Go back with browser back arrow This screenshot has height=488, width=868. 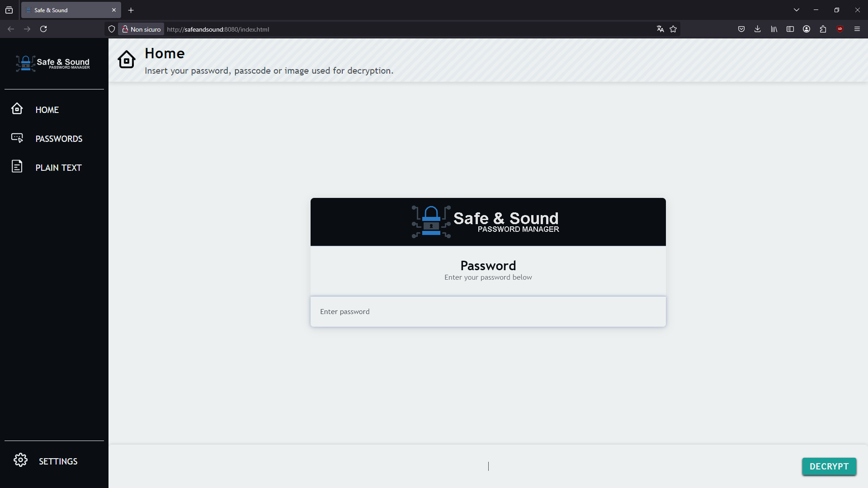(x=11, y=29)
